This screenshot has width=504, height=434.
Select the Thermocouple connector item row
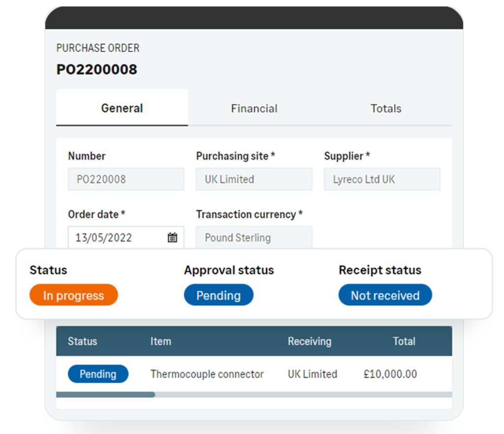[254, 374]
